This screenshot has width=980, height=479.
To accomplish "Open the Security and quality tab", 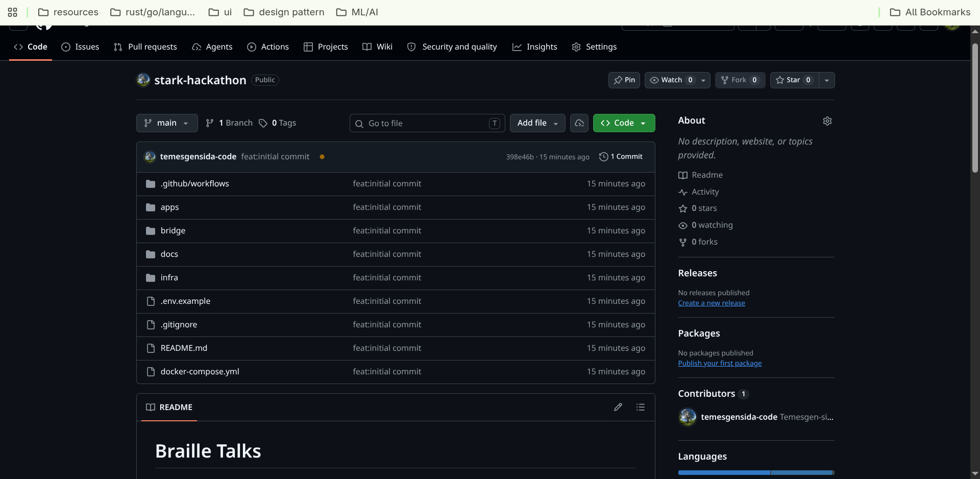I will coord(452,47).
